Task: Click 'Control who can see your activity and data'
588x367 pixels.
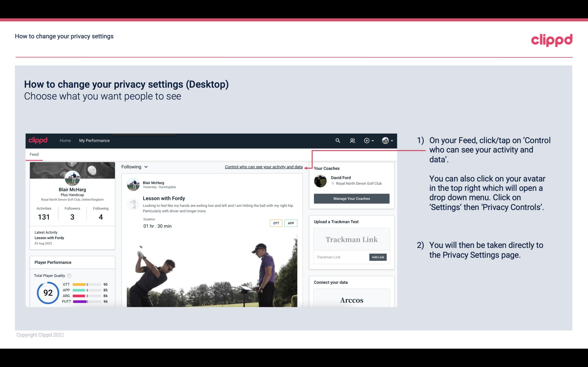Action: [x=263, y=167]
